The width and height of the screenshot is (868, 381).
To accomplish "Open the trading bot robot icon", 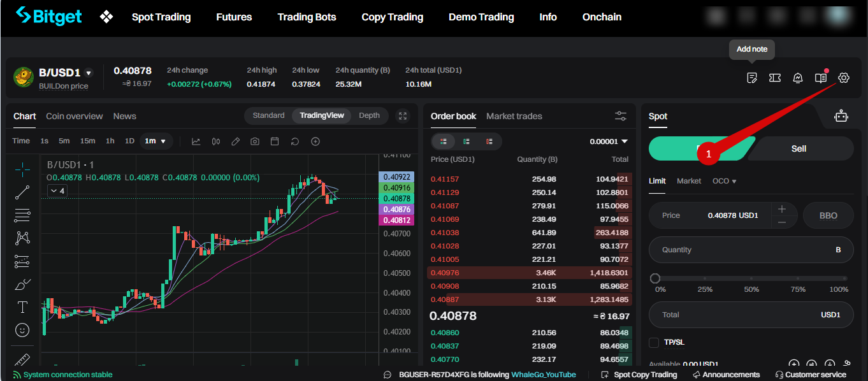I will click(842, 116).
